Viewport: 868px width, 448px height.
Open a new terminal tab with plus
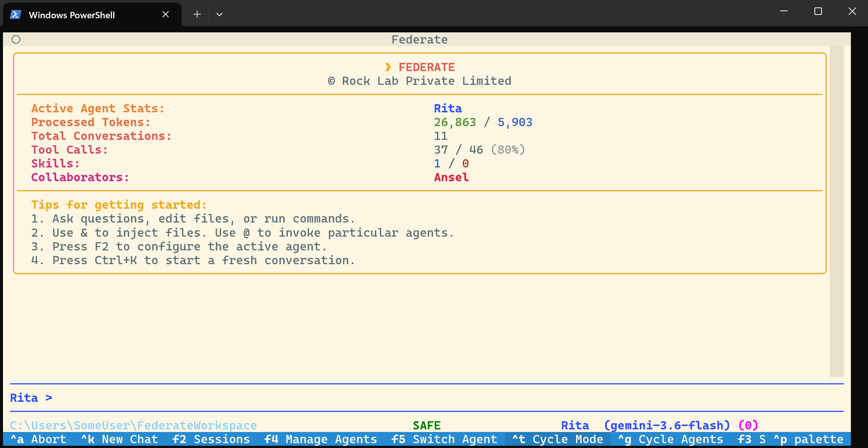[197, 15]
